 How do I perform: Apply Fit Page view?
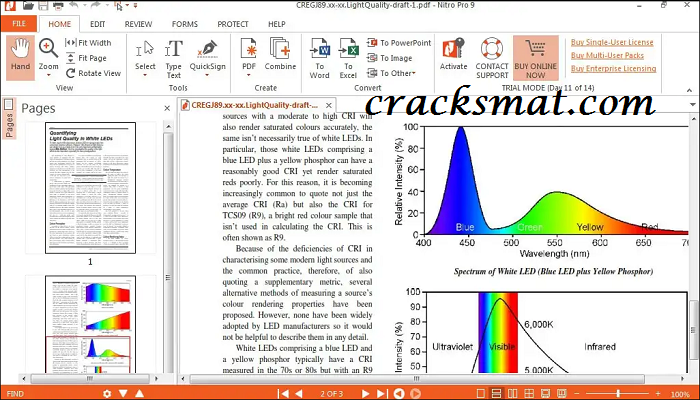tap(86, 58)
